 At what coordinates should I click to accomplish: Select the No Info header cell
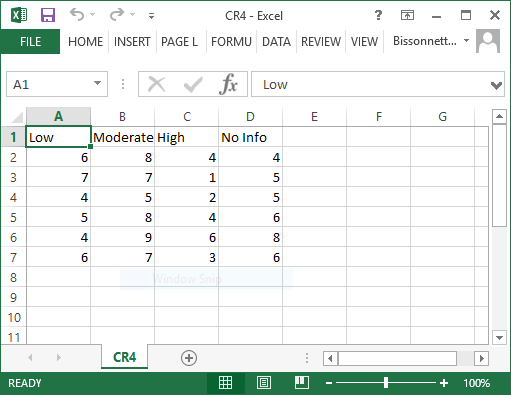coord(250,137)
